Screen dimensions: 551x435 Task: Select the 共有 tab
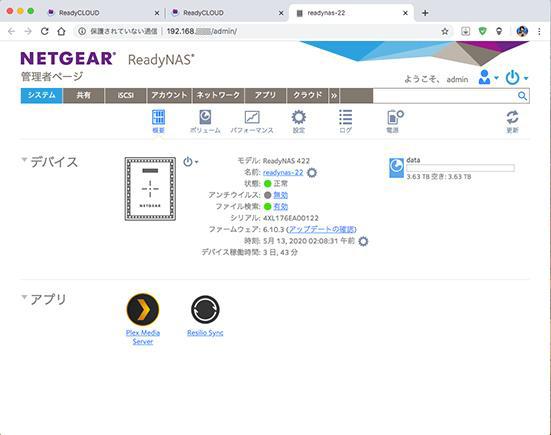click(x=84, y=96)
